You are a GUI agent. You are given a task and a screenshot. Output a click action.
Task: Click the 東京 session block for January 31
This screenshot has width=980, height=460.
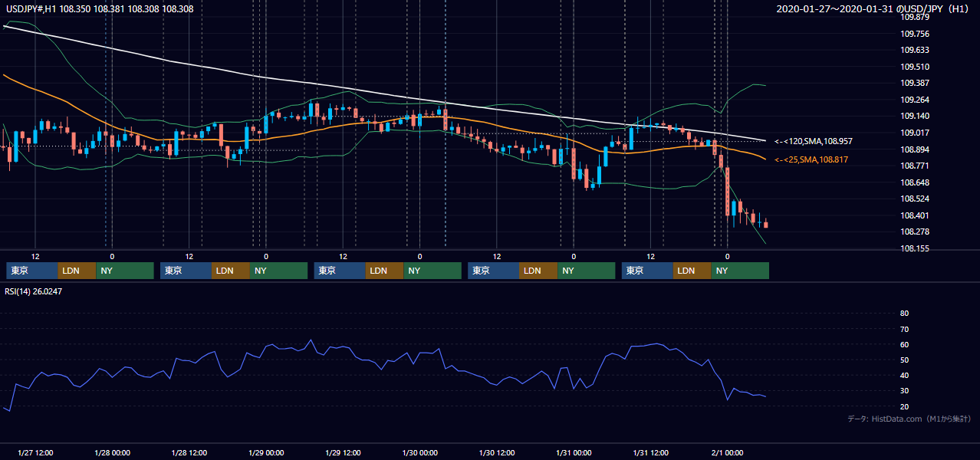coord(648,271)
